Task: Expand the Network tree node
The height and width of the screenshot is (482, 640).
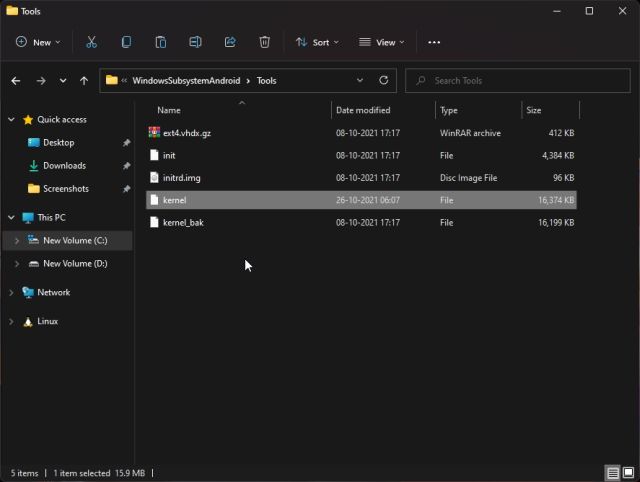Action: (x=11, y=293)
